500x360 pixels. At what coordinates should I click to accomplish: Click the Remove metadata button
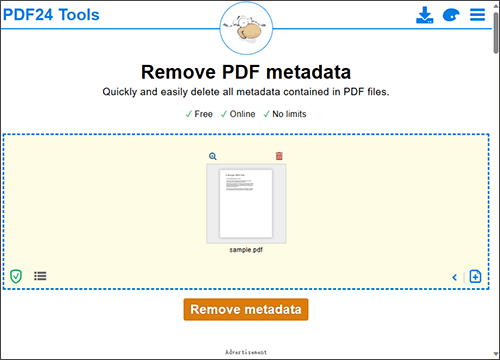(x=246, y=309)
